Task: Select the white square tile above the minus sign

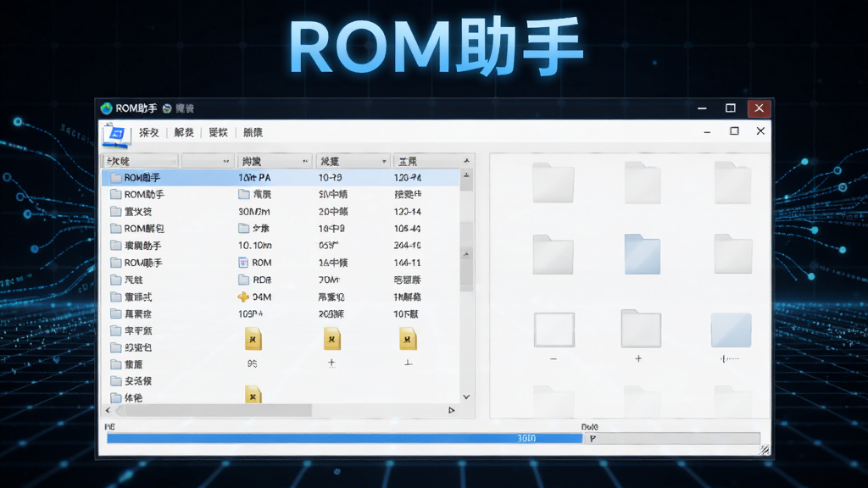Action: click(554, 330)
